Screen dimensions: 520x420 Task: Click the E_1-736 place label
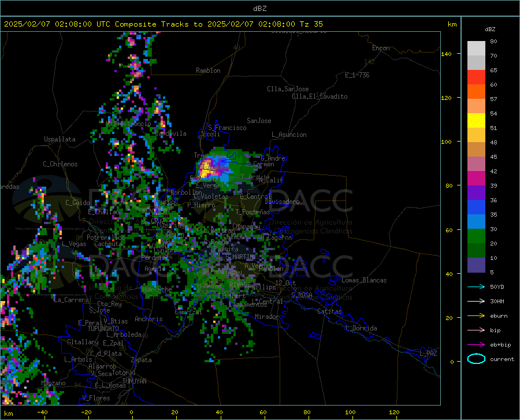click(357, 75)
